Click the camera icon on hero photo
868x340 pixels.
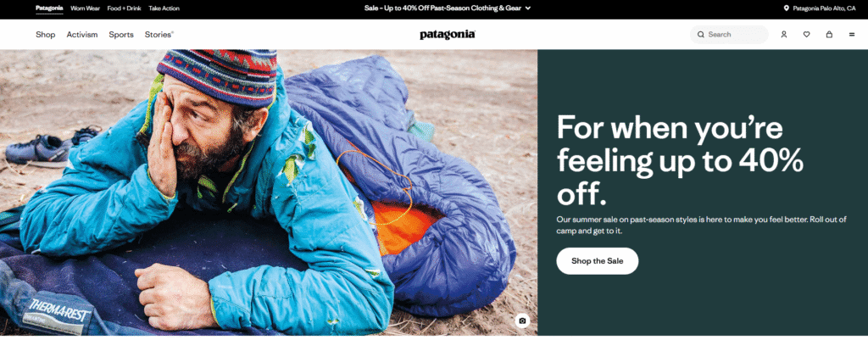522,320
